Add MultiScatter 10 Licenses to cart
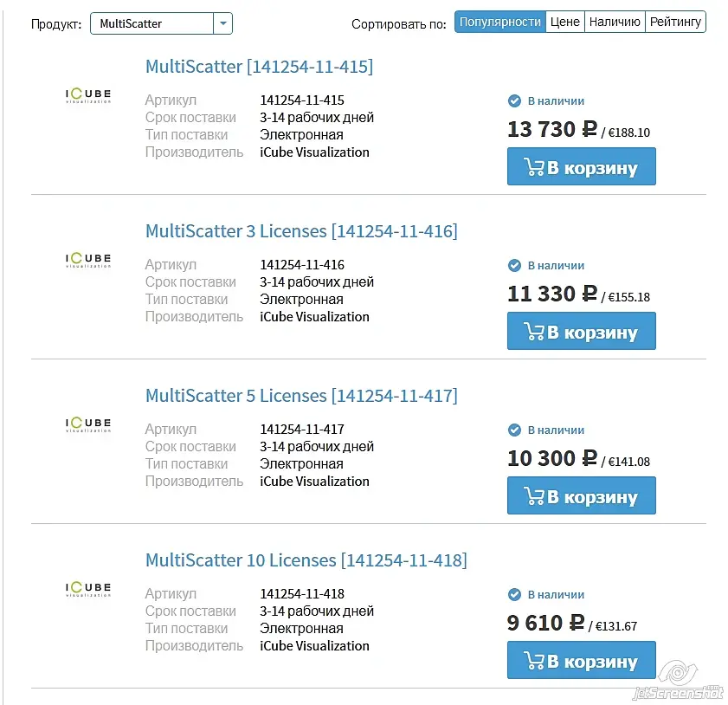728x705 pixels. [581, 661]
